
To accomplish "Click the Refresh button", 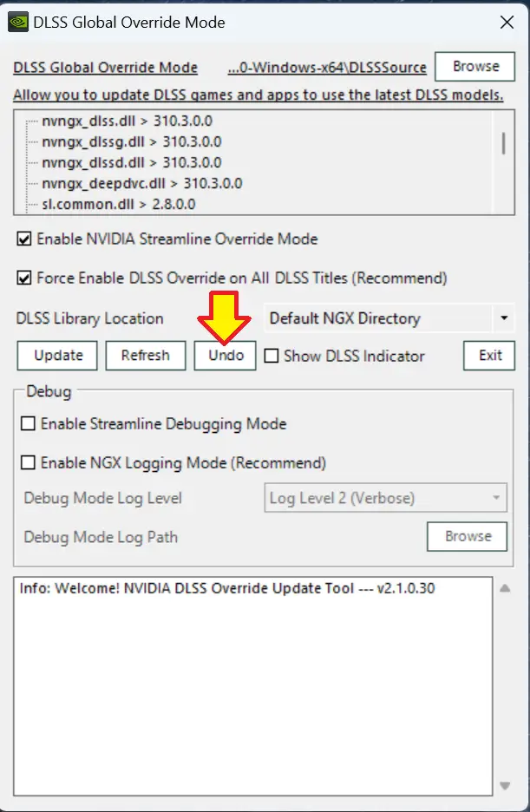I will 145,356.
